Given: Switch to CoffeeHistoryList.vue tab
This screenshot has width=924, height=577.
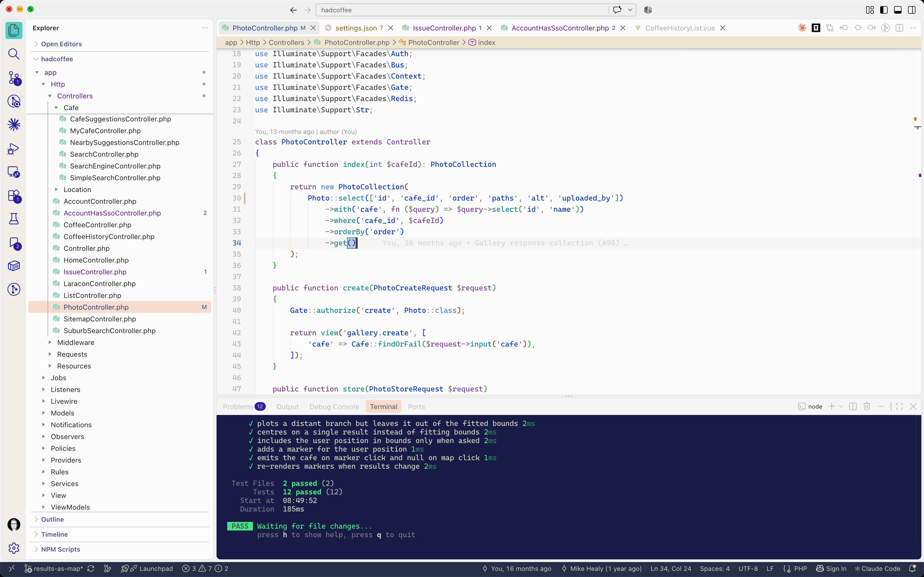Looking at the screenshot, I should click(x=680, y=28).
